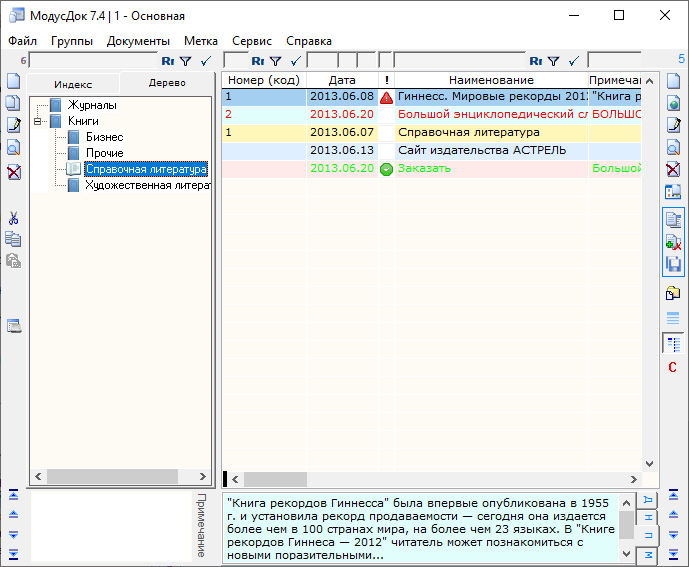Click the new document icon in right toolbar

pos(673,80)
